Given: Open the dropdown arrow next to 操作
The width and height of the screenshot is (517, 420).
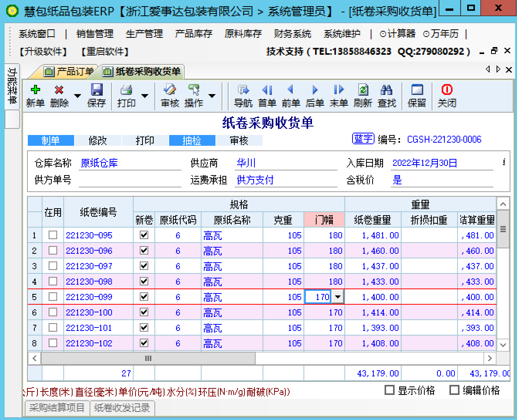Looking at the screenshot, I should pyautogui.click(x=212, y=96).
